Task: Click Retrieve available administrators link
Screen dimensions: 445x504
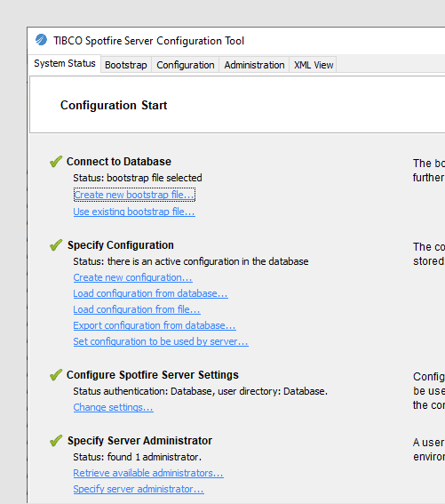Action: point(148,473)
